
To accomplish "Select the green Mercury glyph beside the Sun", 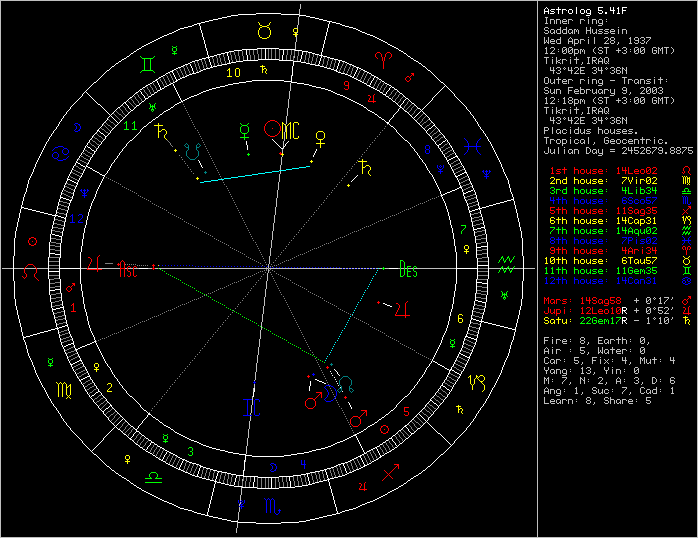I will pyautogui.click(x=245, y=129).
